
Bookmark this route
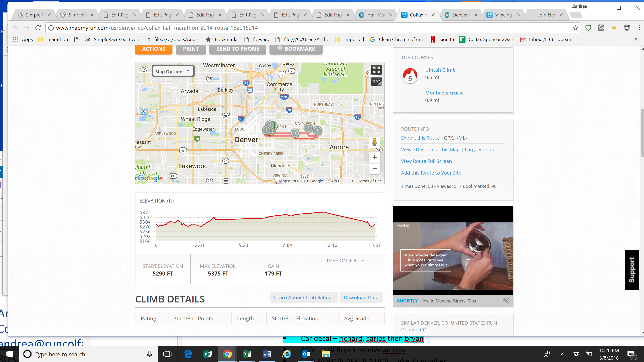[296, 49]
